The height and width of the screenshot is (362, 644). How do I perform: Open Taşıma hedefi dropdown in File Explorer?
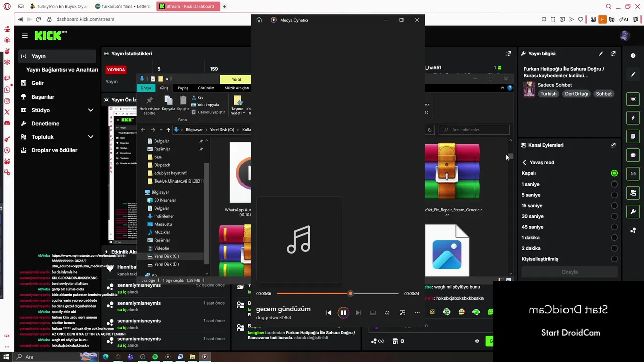[237, 105]
